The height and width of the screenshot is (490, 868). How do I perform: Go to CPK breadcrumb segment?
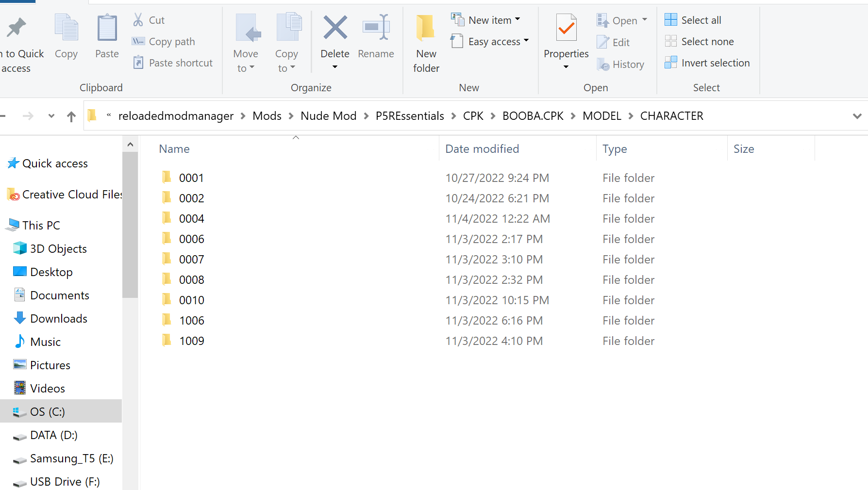[x=473, y=116]
